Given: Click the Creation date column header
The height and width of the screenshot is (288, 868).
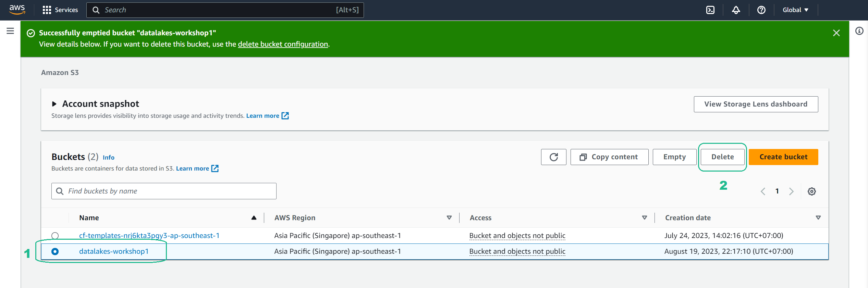Looking at the screenshot, I should point(688,218).
